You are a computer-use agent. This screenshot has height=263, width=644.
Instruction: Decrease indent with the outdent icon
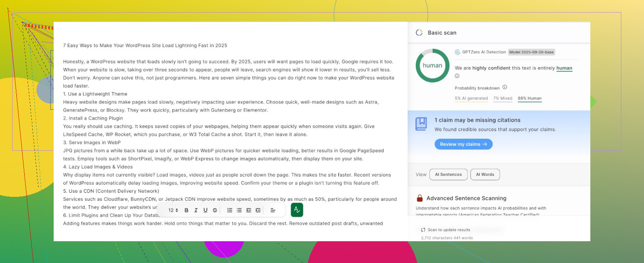249,210
